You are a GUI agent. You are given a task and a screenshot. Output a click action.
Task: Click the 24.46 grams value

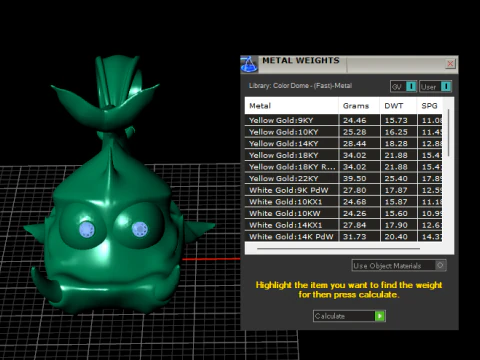(x=355, y=120)
